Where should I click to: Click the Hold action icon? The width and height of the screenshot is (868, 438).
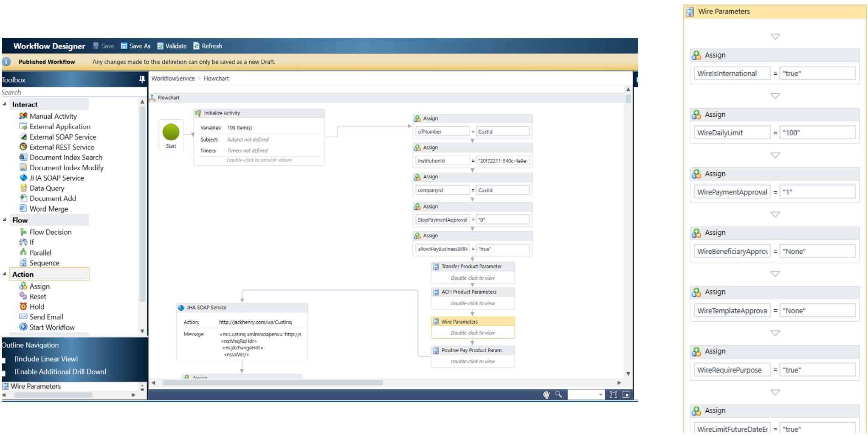23,306
